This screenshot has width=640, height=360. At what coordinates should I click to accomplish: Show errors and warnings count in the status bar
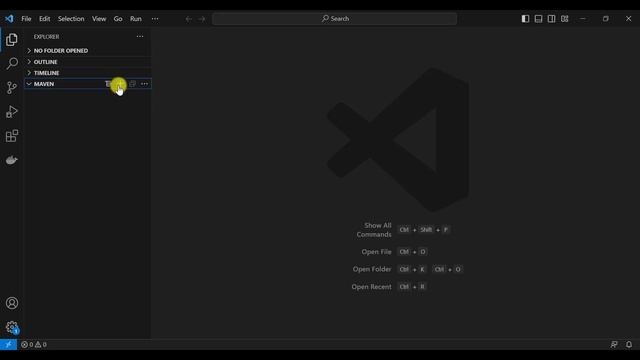pyautogui.click(x=34, y=344)
